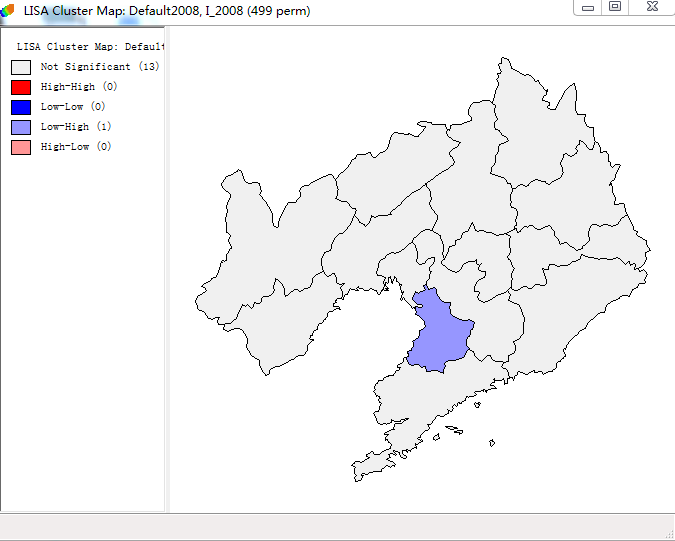Click the Low-High light blue legend swatch
Viewport: 675px width, 541px height.
coord(21,127)
